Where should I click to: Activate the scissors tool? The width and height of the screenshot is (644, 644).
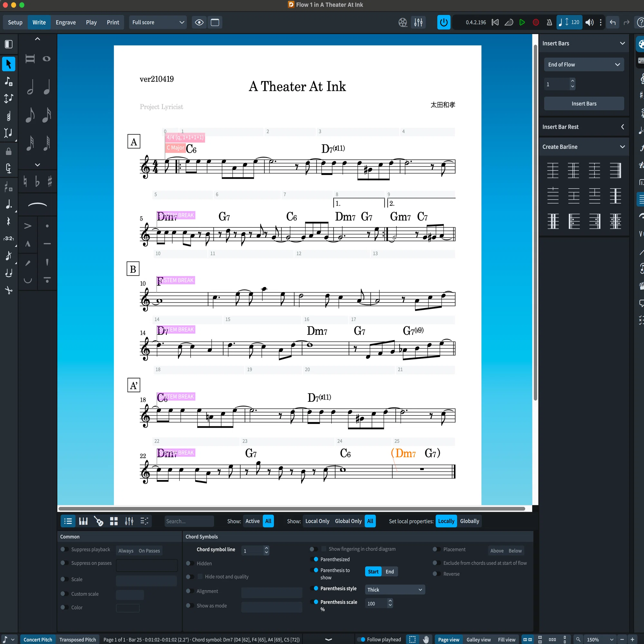9,290
